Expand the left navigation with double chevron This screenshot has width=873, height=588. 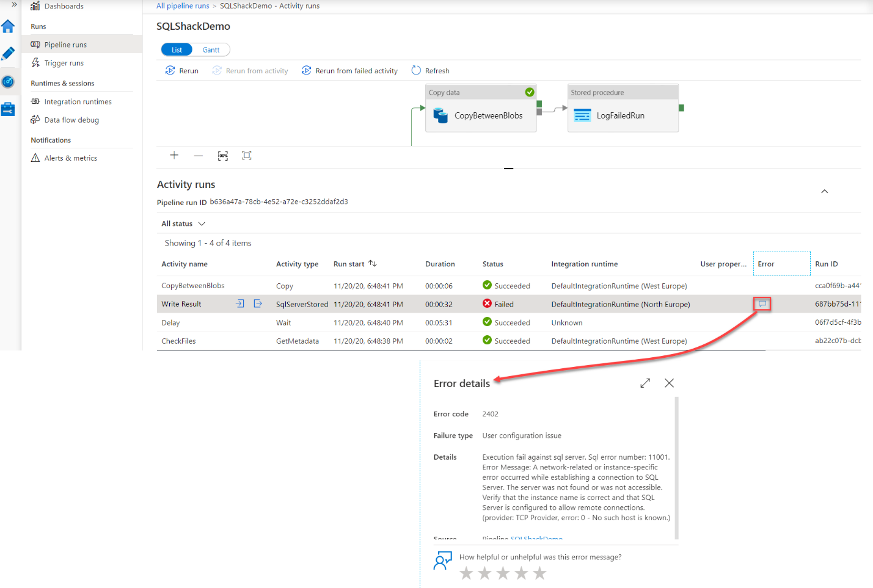14,5
